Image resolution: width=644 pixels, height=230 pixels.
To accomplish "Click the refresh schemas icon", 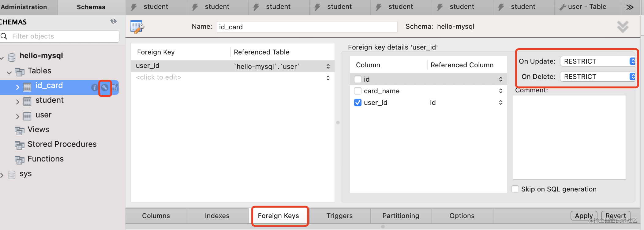I will (x=114, y=21).
